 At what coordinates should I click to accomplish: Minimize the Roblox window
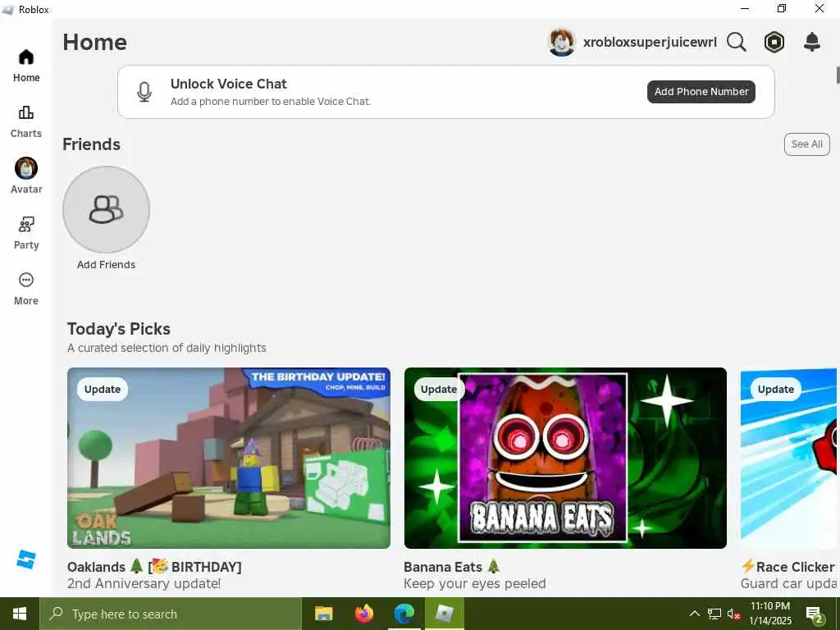[x=745, y=8]
